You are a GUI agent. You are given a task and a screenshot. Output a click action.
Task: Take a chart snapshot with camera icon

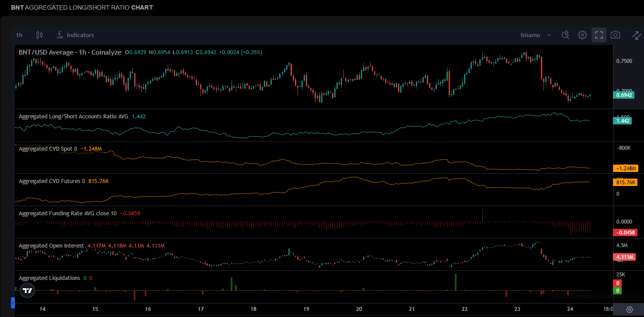click(615, 35)
